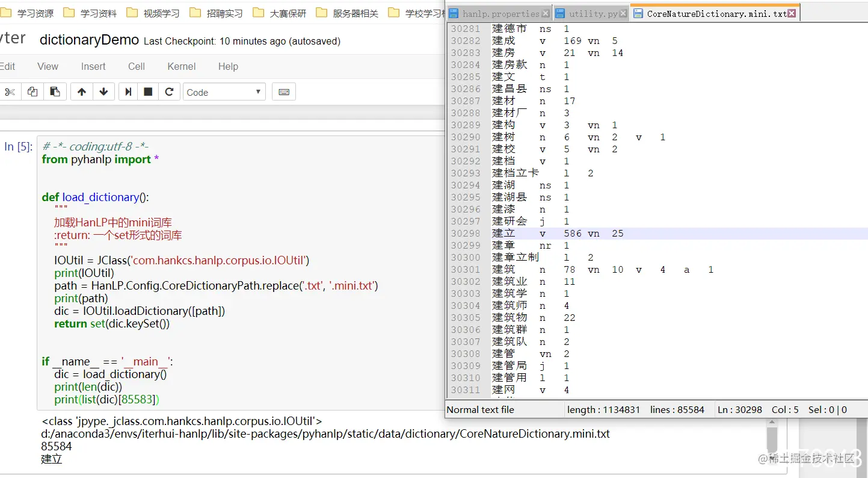The width and height of the screenshot is (868, 478).
Task: Click line number 30298 in Notepad++
Action: [x=466, y=234]
